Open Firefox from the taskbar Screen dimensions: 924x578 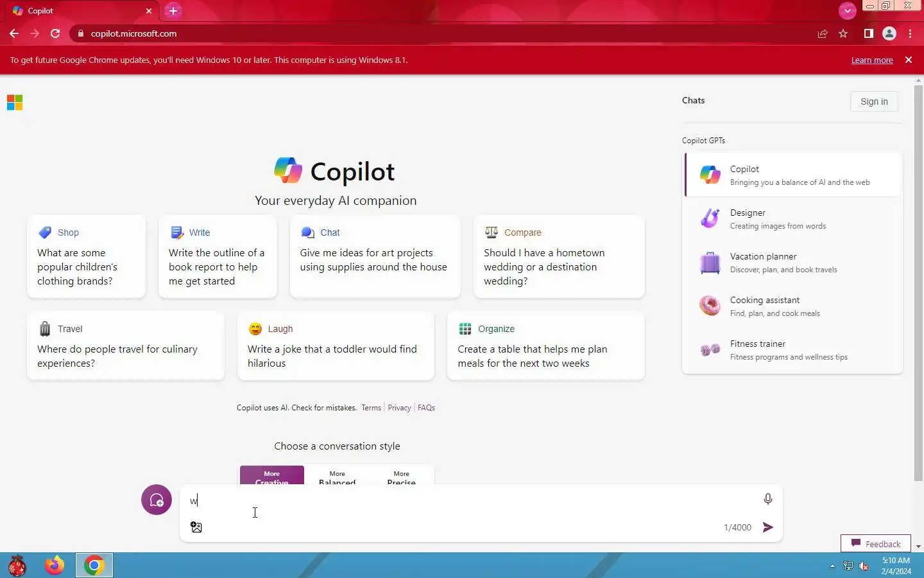tap(55, 565)
